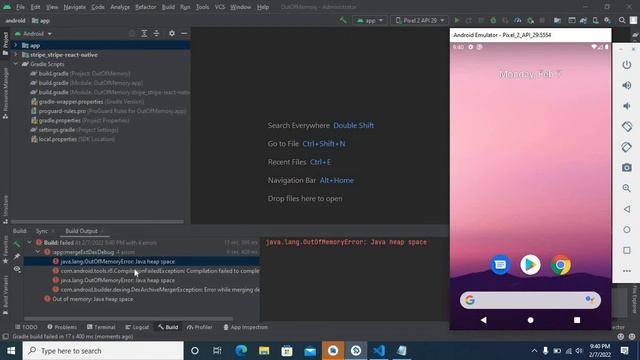Open the Device Manager toolbar icon
The image size is (640, 360).
click(x=596, y=20)
